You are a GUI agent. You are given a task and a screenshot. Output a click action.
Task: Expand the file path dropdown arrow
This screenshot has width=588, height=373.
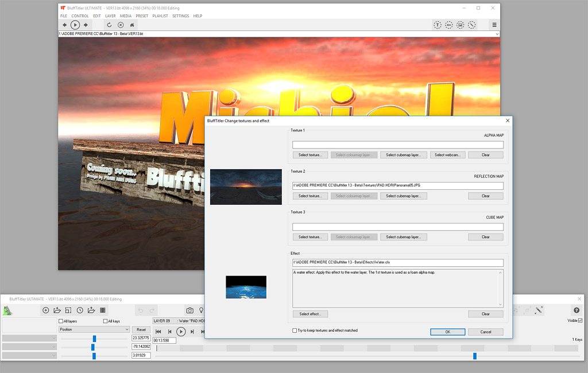[x=497, y=34]
